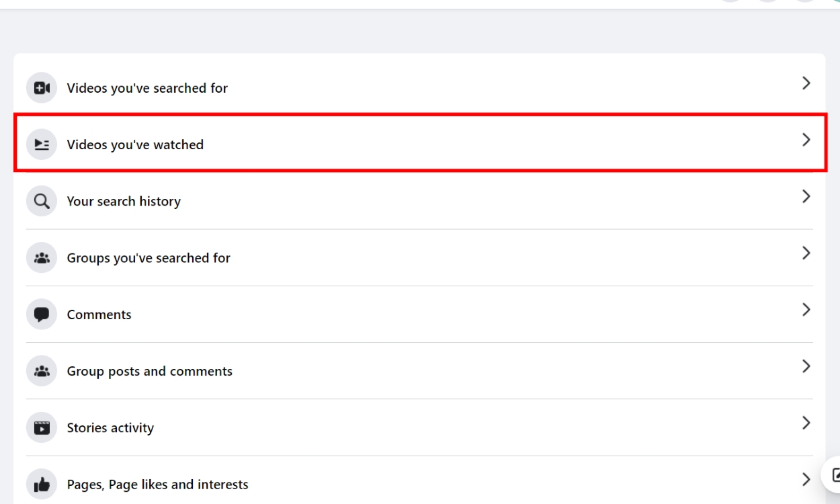Click the watched videos playlist icon
This screenshot has width=840, height=504.
[42, 144]
